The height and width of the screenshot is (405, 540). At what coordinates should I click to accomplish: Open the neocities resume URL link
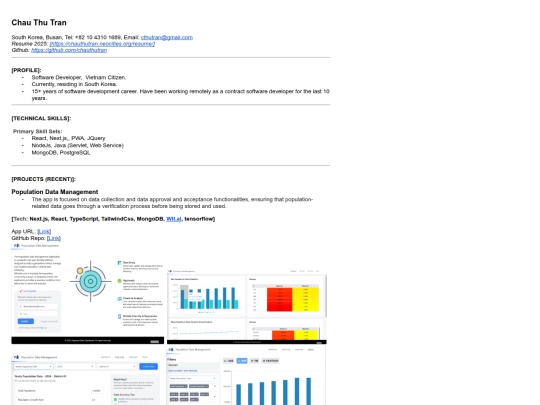[x=102, y=44]
